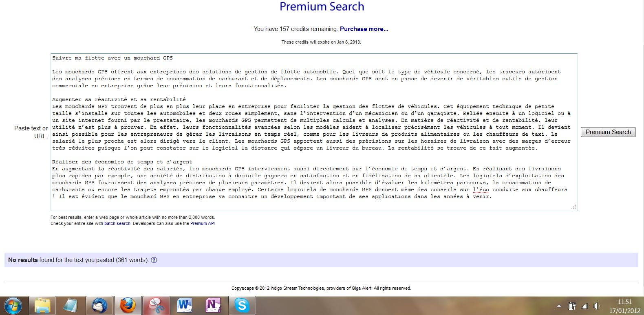This screenshot has height=315, width=644.
Task: Click the power/battery tray icon
Action: pyautogui.click(x=572, y=306)
